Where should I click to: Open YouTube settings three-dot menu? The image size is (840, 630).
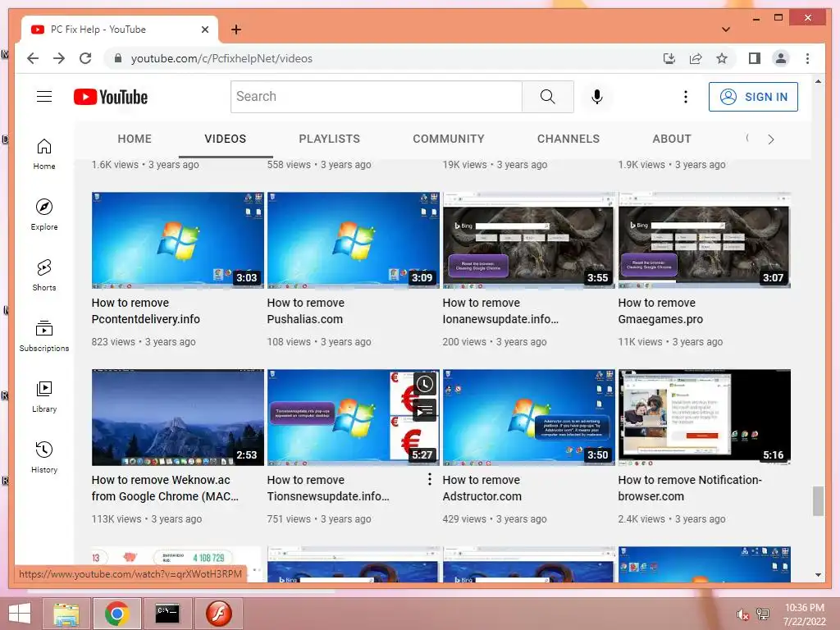tap(685, 97)
